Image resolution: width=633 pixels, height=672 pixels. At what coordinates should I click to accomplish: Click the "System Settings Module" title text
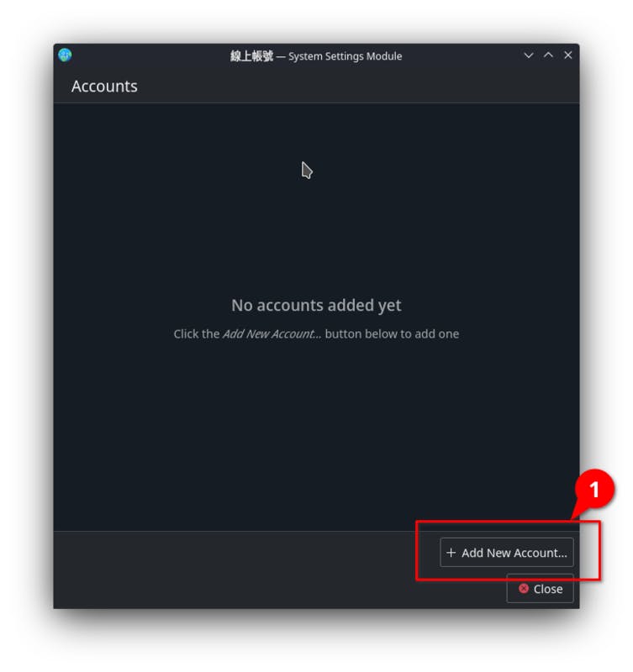[346, 56]
